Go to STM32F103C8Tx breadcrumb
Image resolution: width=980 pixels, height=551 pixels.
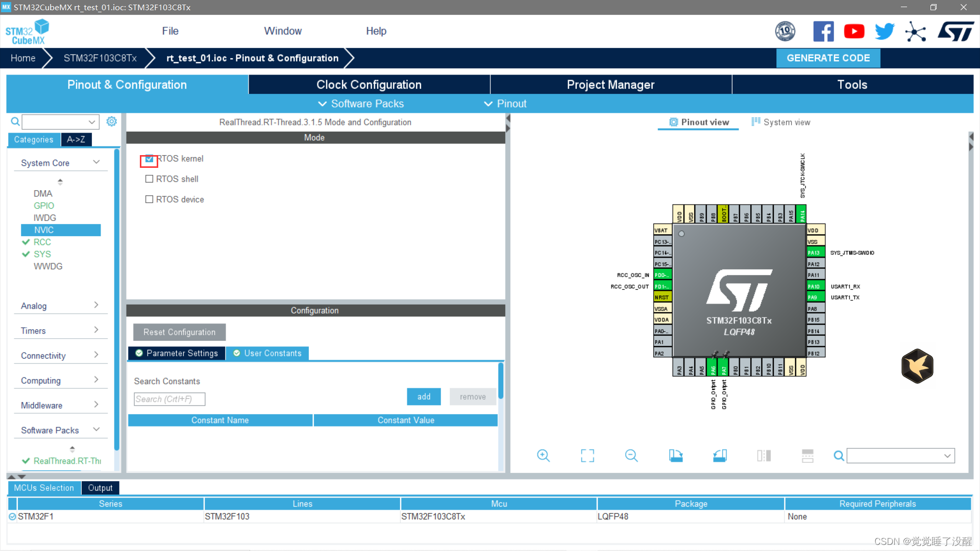pos(100,58)
